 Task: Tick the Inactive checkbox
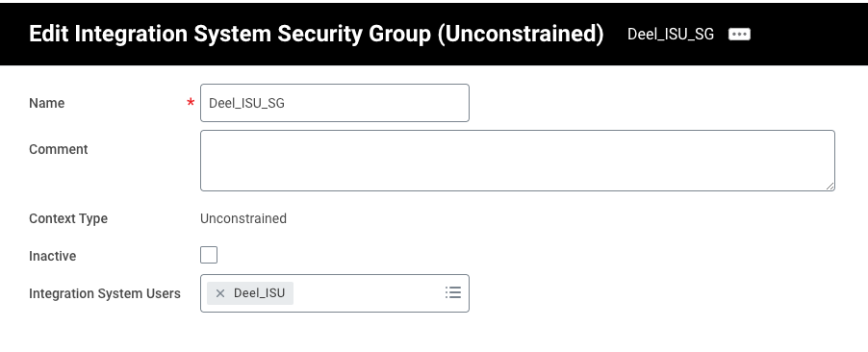(x=209, y=255)
